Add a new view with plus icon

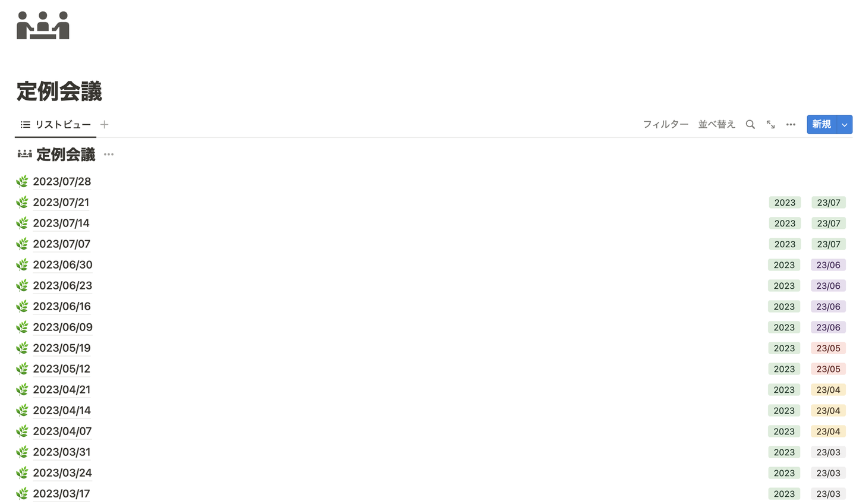[x=105, y=124]
